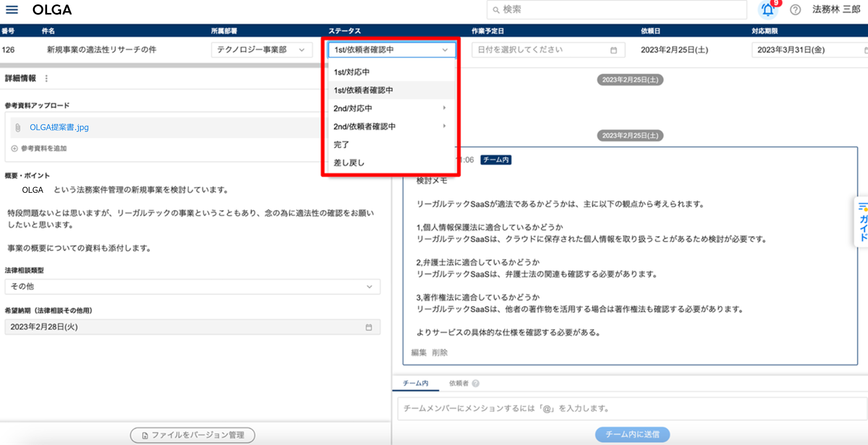Viewport: 868px width, 445px height.
Task: Click the 参考資料アップロード label
Action: 37,106
